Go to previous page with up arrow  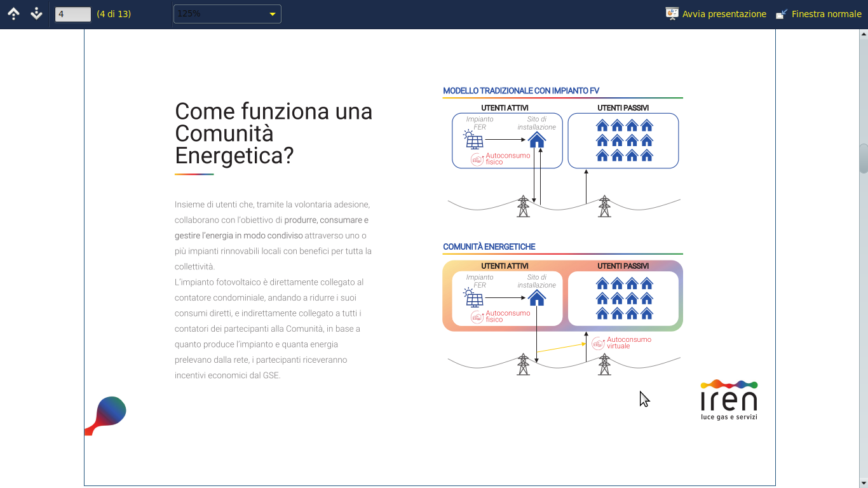coord(13,13)
